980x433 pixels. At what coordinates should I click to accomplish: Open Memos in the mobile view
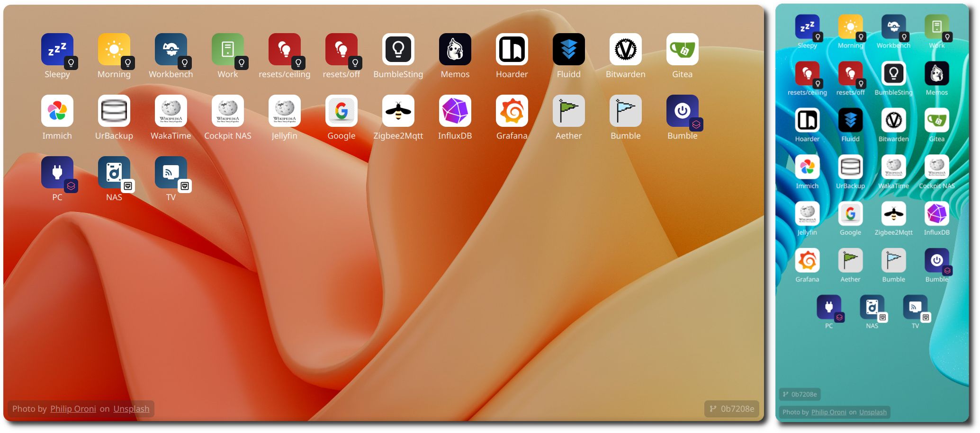click(936, 73)
